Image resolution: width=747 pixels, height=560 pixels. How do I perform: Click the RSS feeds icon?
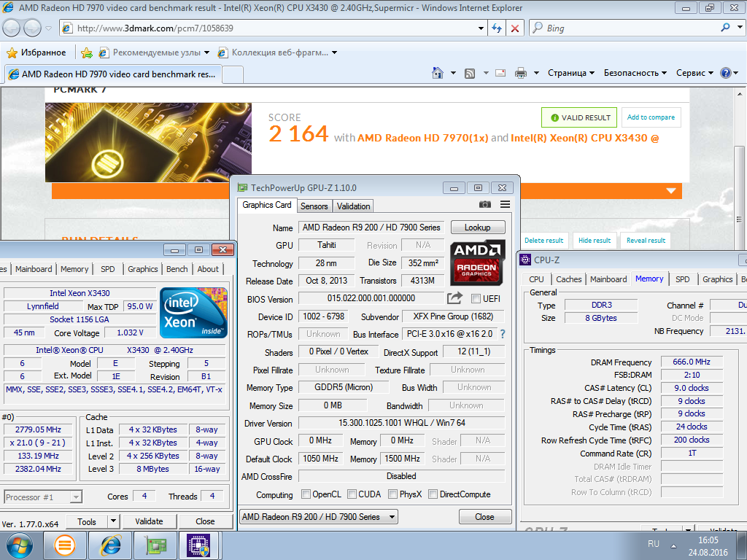coord(470,74)
